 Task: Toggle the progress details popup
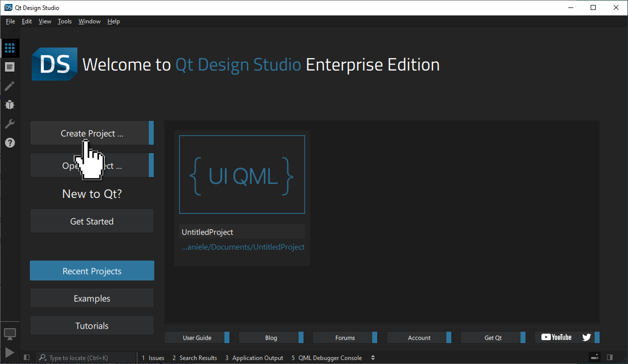594,357
